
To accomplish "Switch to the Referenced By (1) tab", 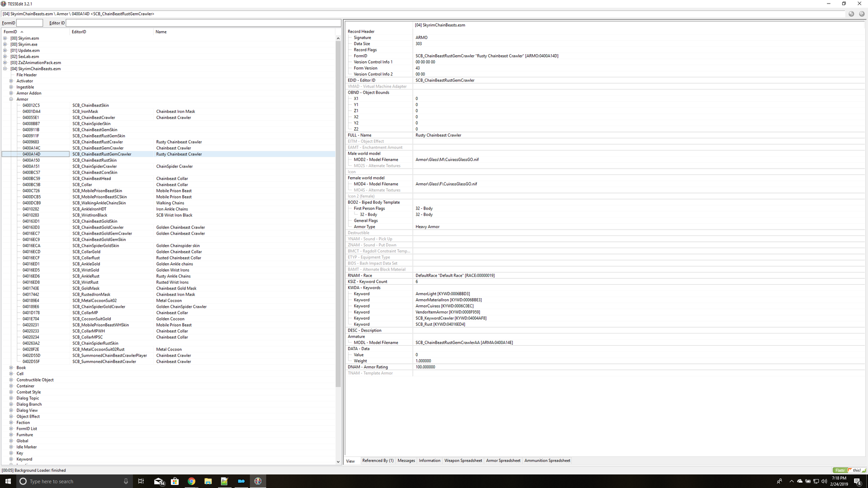I will (377, 460).
